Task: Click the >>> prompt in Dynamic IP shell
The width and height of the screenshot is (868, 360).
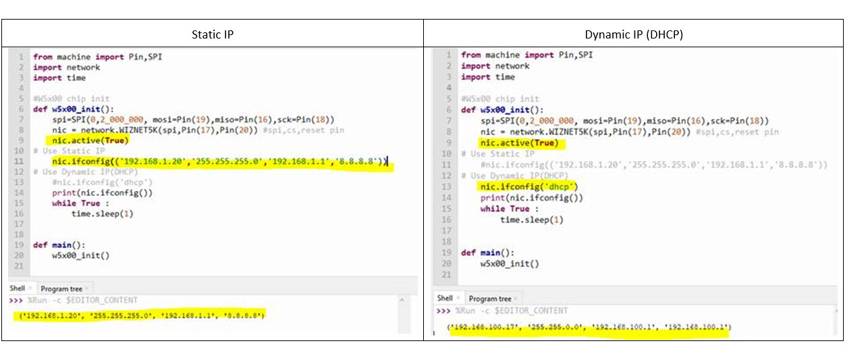Action: (443, 311)
